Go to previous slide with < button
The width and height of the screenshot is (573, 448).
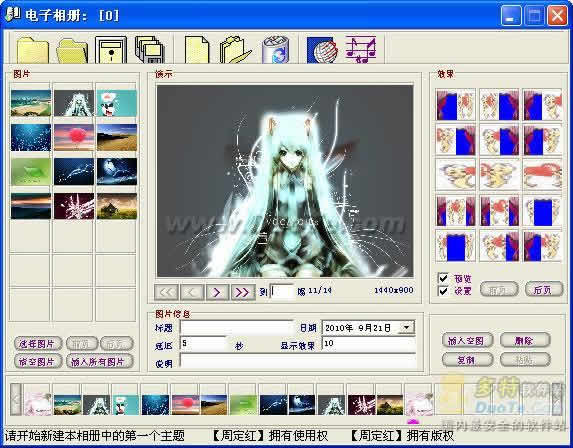192,292
